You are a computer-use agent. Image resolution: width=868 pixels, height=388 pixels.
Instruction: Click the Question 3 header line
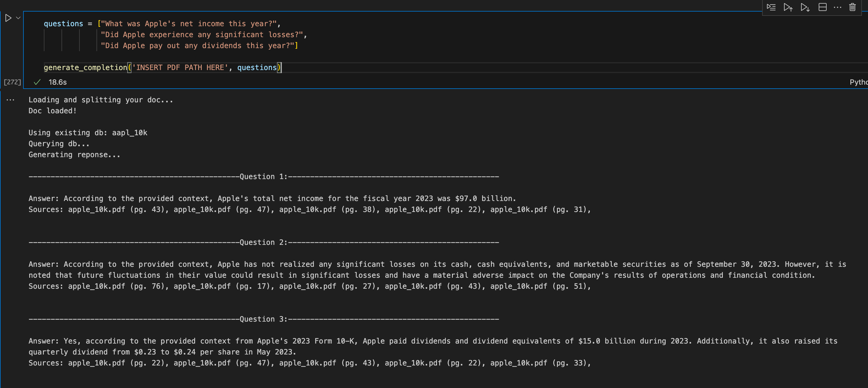click(x=264, y=319)
